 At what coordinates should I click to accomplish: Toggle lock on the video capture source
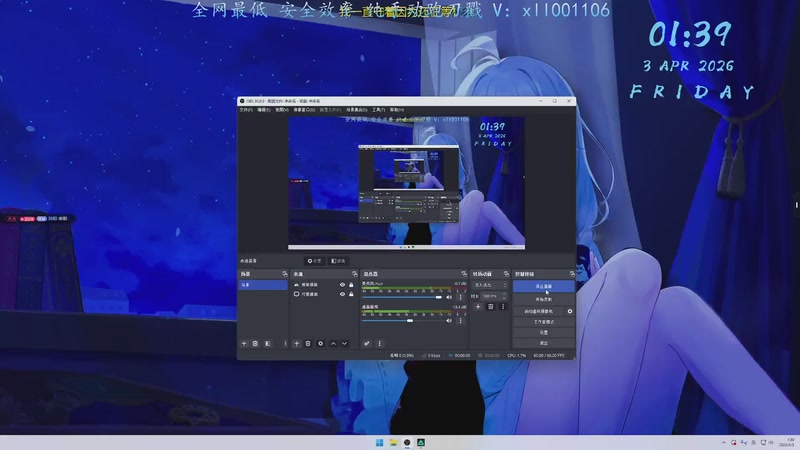pyautogui.click(x=351, y=285)
